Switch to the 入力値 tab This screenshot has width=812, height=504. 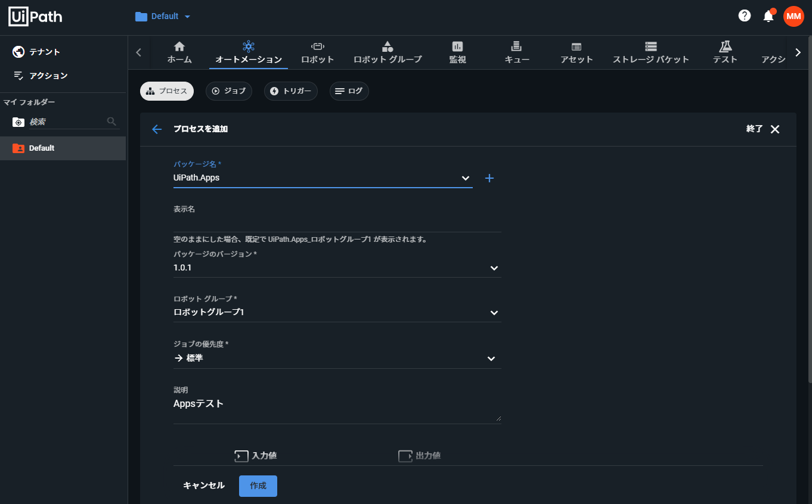(x=256, y=456)
